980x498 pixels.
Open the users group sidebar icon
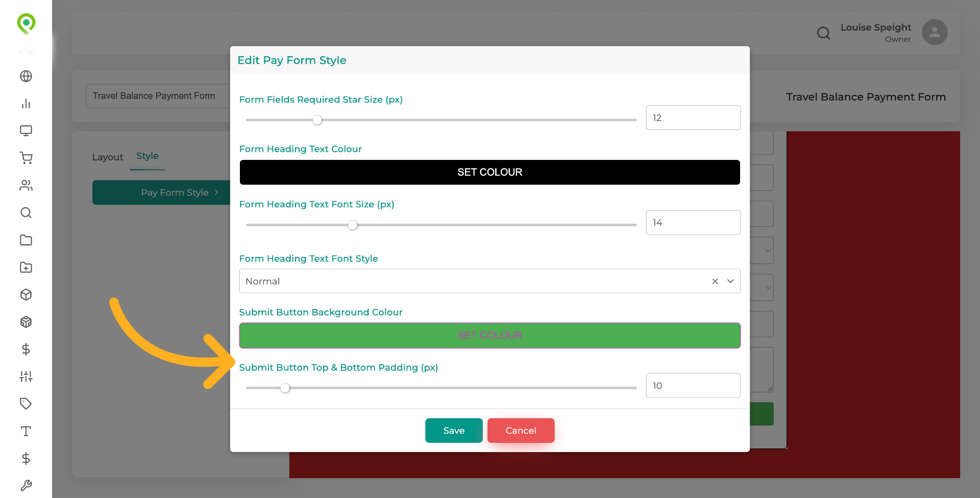(x=26, y=185)
